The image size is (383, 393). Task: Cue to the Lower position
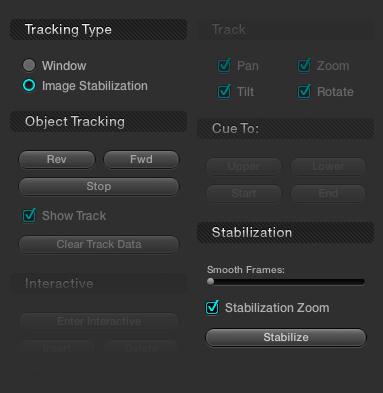[328, 166]
